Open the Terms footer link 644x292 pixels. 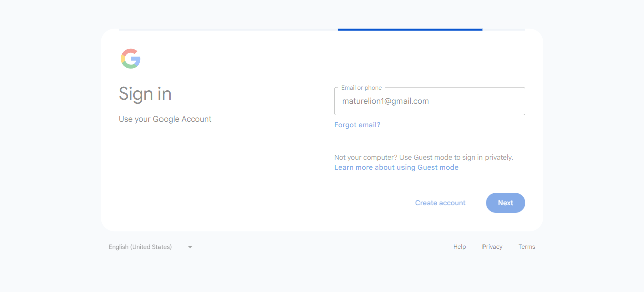click(527, 247)
